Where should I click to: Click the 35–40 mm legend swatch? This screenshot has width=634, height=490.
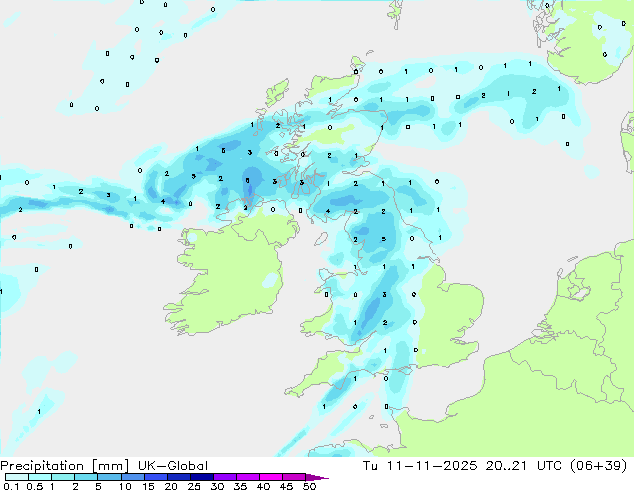(x=248, y=477)
